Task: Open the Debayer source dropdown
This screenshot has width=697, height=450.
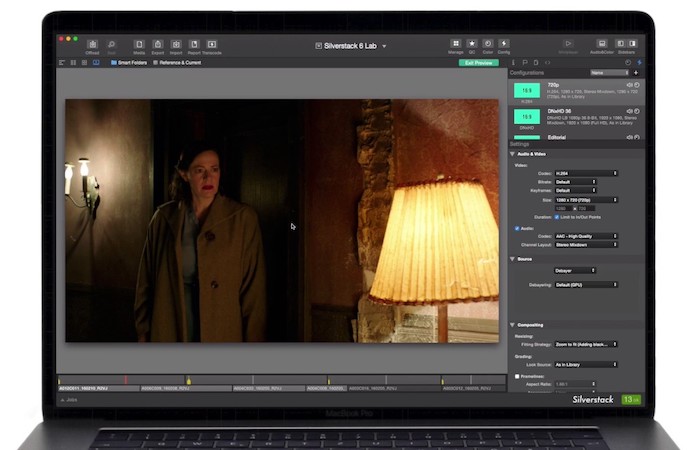Action: 575,270
